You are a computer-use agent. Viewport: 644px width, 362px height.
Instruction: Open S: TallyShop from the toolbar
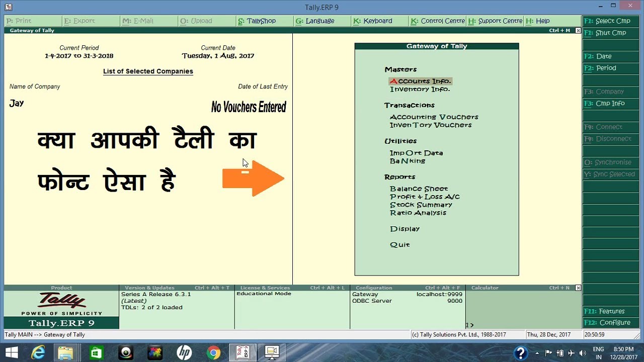click(265, 21)
